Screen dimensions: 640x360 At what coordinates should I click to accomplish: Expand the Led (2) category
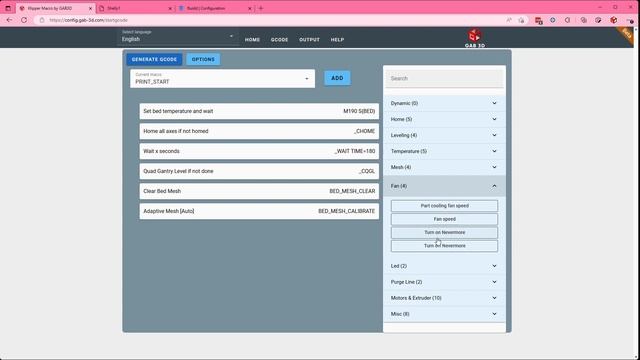point(444,266)
